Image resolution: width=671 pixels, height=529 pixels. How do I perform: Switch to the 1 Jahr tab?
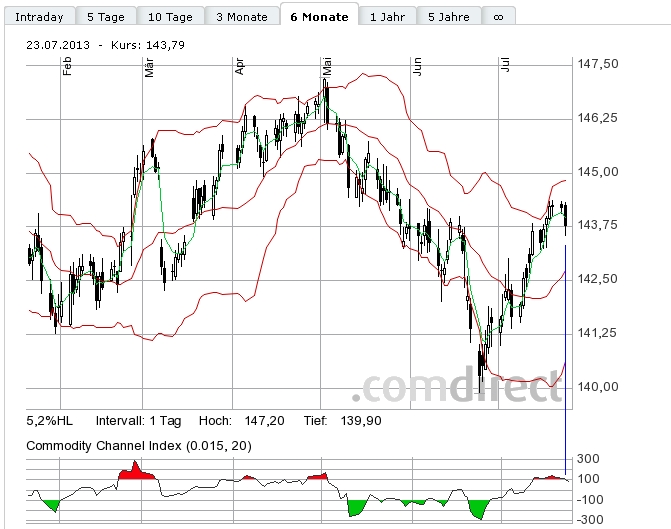pyautogui.click(x=387, y=17)
